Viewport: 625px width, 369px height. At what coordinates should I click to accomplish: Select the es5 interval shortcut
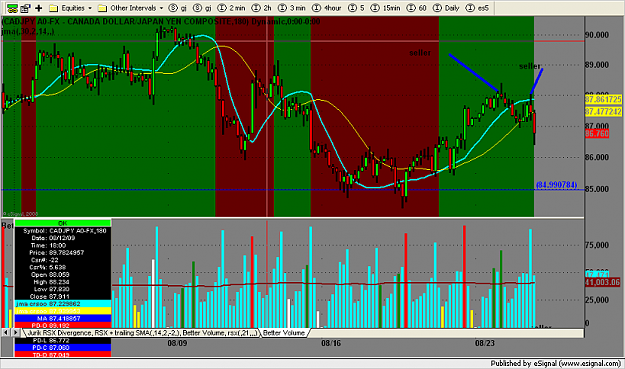pos(477,8)
